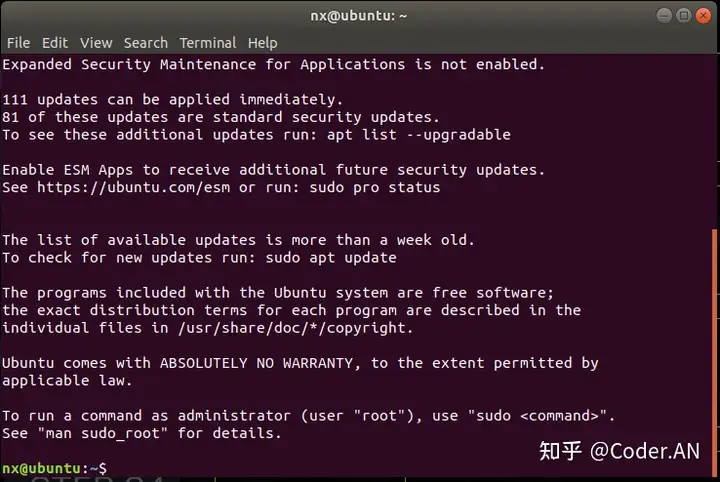This screenshot has width=720, height=482.
Task: Click the '111 updates can be applied' line
Action: 173,100
